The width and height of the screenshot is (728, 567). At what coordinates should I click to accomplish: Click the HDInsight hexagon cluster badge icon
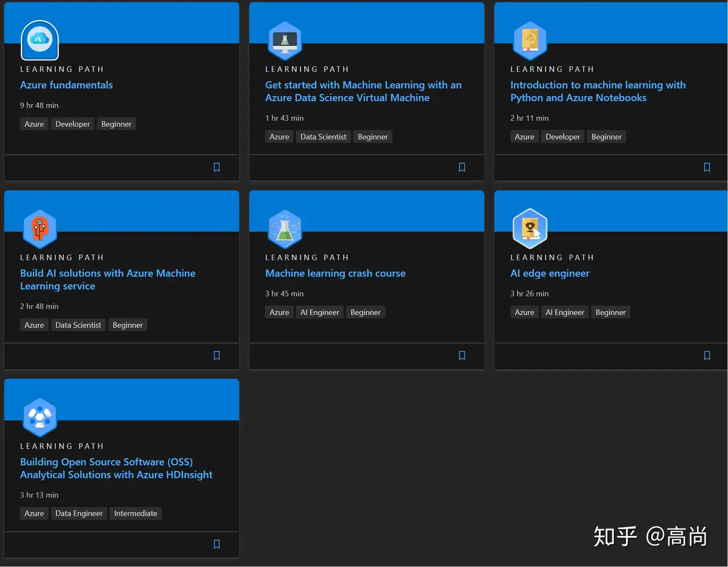click(40, 417)
